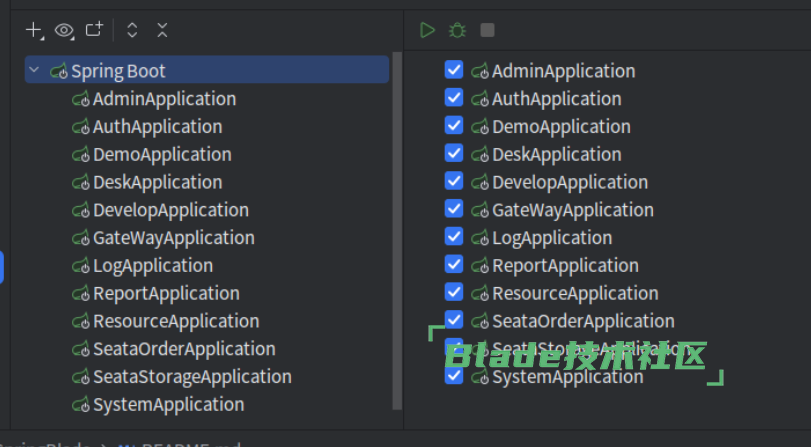Select SystemApplication in the left tree

click(168, 405)
